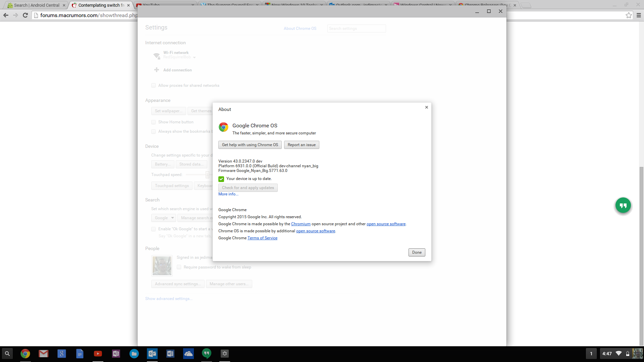
Task: Click Get help with using Chrome OS
Action: pyautogui.click(x=250, y=145)
